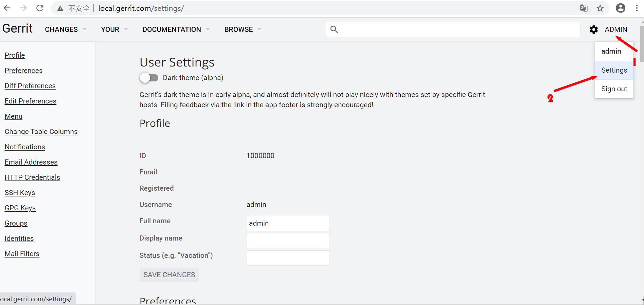The image size is (644, 305).
Task: Select the Username value admin
Action: tap(256, 205)
